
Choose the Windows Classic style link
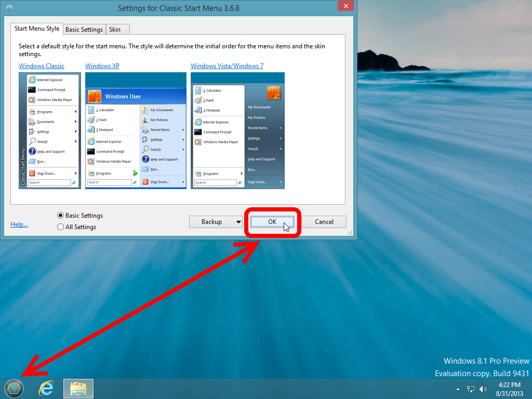tap(42, 66)
